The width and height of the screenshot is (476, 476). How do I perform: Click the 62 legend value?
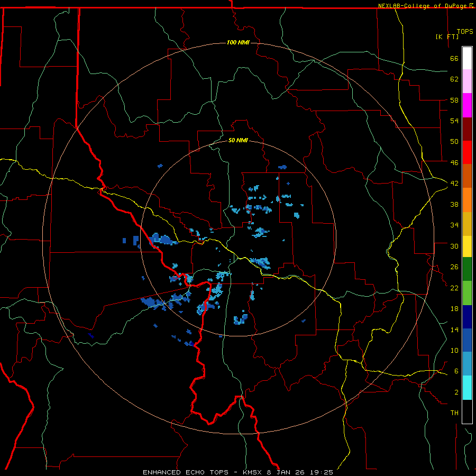point(454,79)
